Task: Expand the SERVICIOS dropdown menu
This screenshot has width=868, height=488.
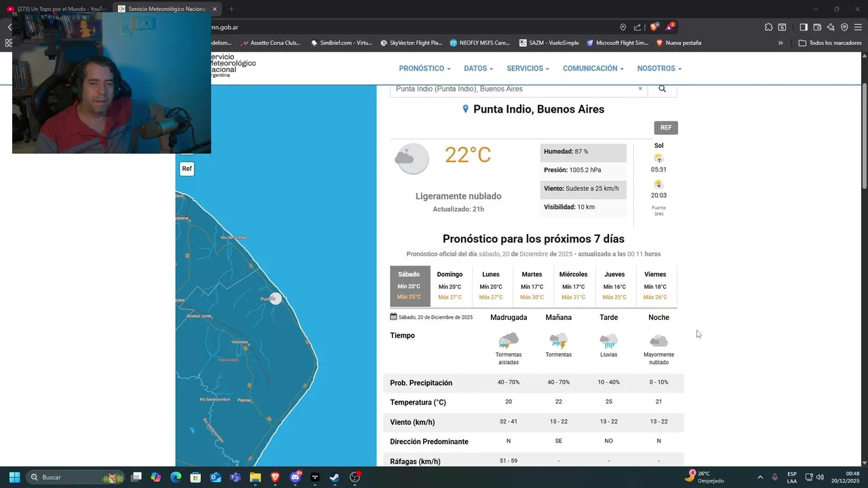Action: pyautogui.click(x=528, y=68)
